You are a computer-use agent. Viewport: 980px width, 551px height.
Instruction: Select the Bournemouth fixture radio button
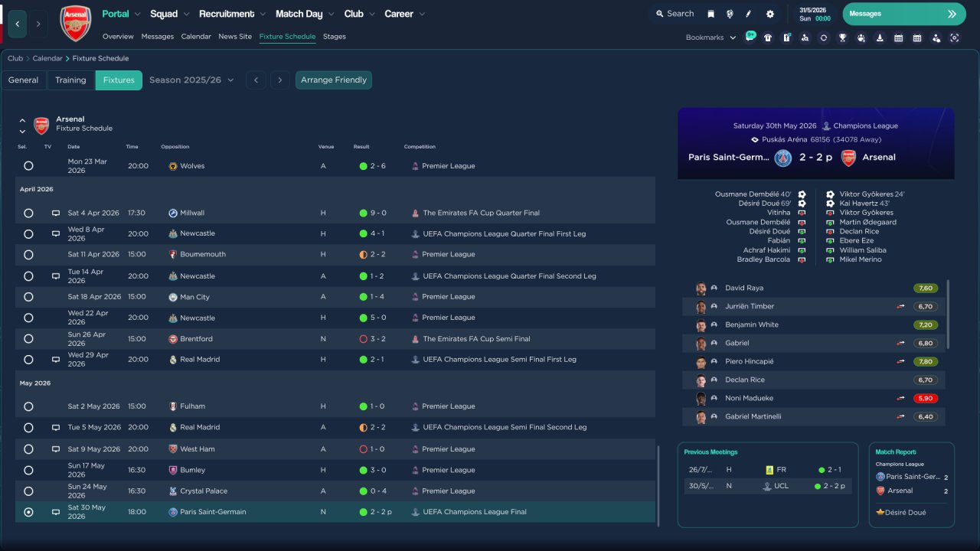28,255
